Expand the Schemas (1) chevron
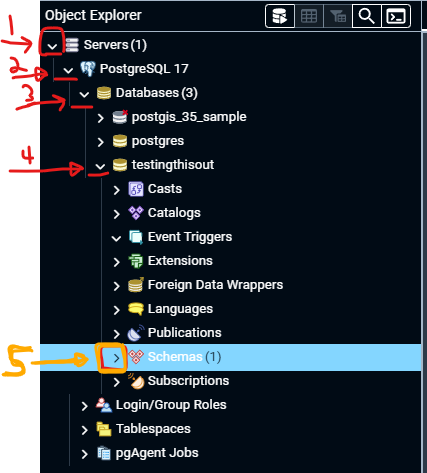427x473 pixels. tap(116, 358)
